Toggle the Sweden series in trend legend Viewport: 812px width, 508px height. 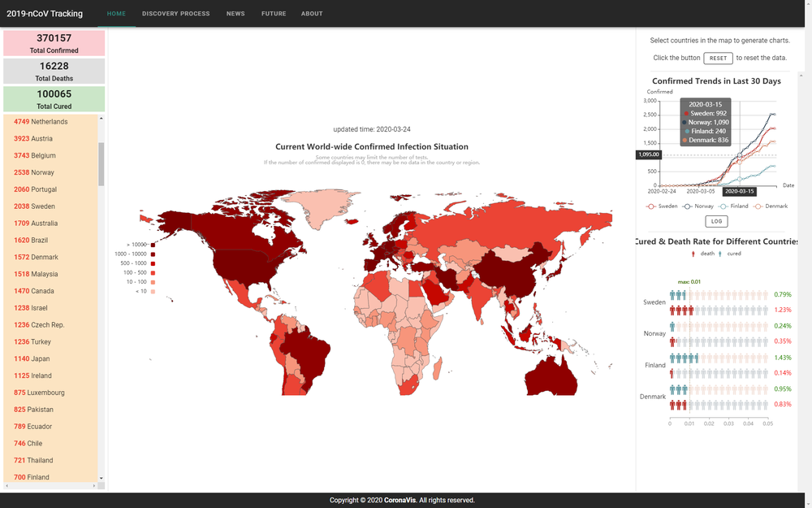(x=662, y=206)
